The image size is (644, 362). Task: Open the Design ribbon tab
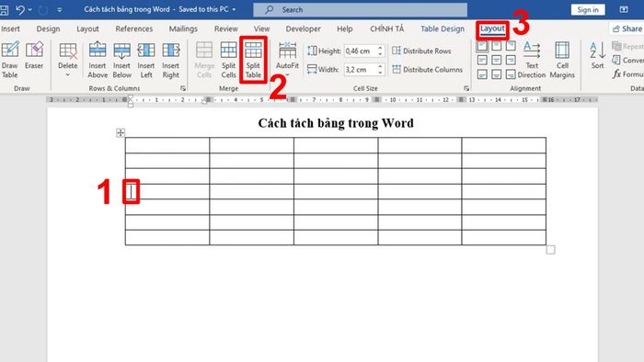[48, 28]
